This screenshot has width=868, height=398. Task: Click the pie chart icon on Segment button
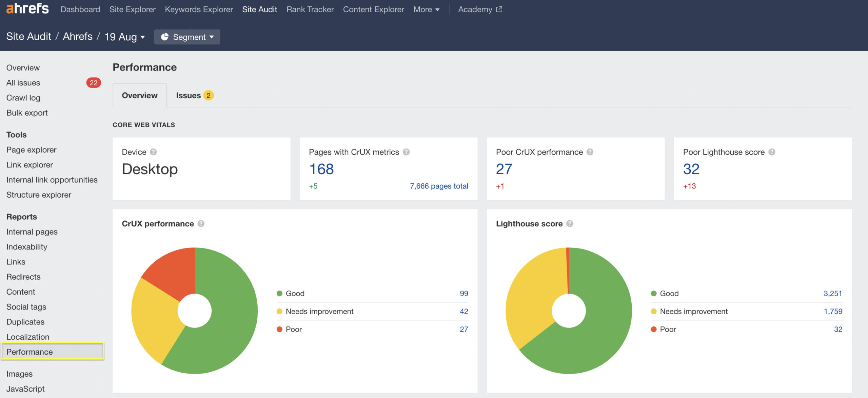(165, 37)
